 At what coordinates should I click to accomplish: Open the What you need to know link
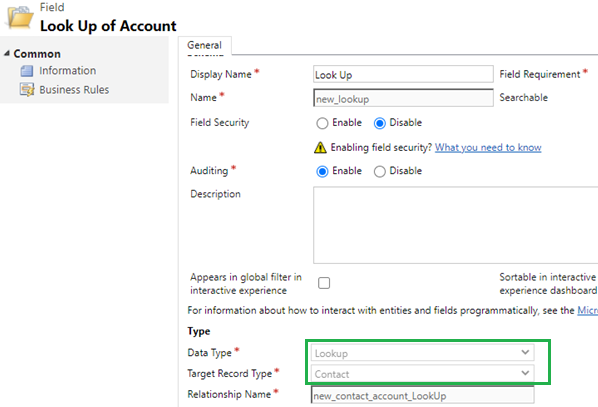click(488, 147)
